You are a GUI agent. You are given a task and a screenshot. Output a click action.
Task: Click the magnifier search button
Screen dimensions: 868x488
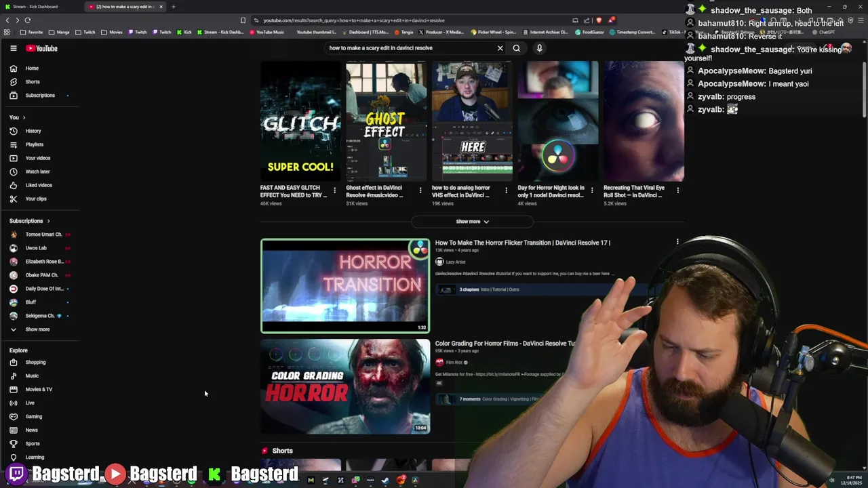pyautogui.click(x=517, y=48)
